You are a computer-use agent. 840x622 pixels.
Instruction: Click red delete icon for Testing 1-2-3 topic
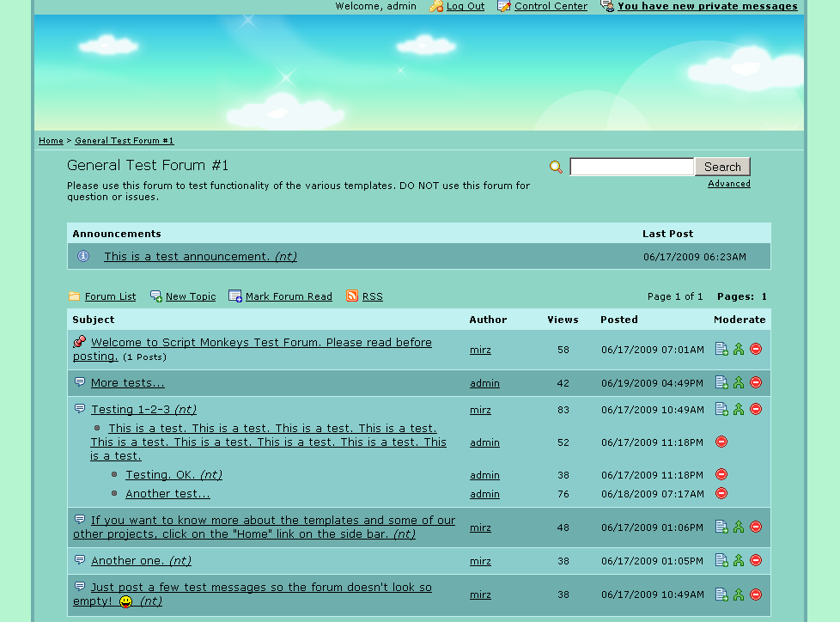(x=756, y=409)
